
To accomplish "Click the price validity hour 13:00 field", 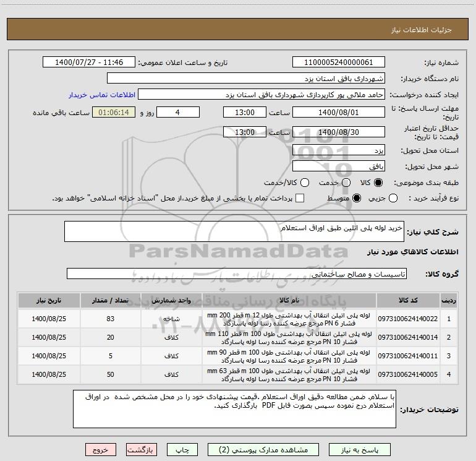I will click(245, 132).
